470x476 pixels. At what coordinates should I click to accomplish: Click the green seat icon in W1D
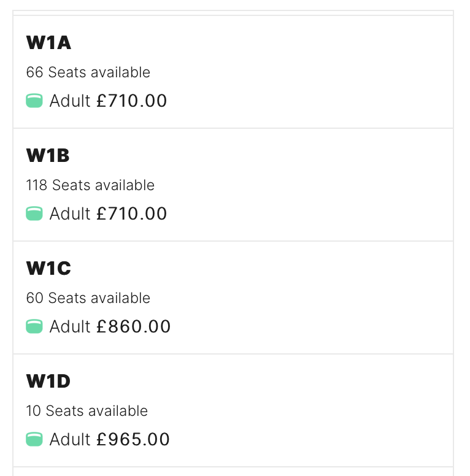[x=34, y=439]
